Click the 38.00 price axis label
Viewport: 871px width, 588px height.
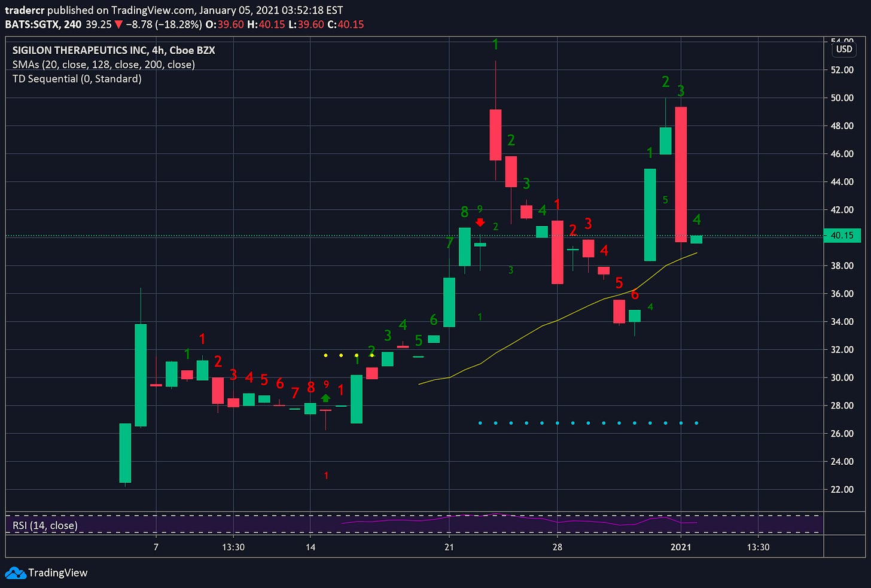click(842, 266)
